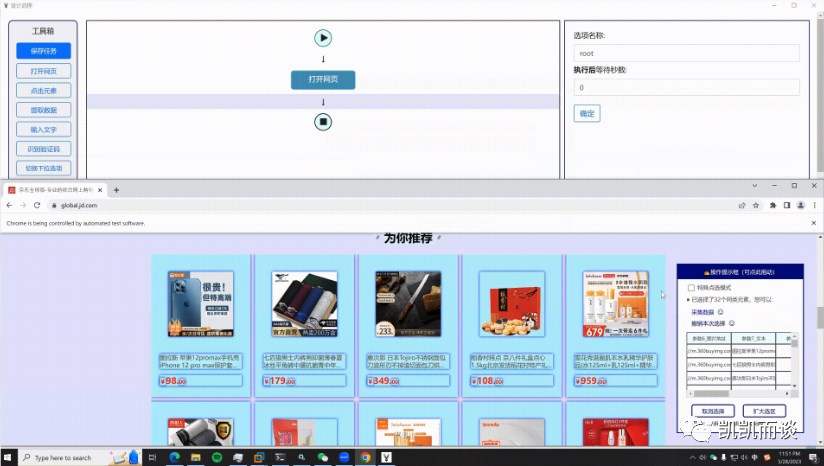
Task: Click the share page icon in Chrome
Action: click(742, 205)
